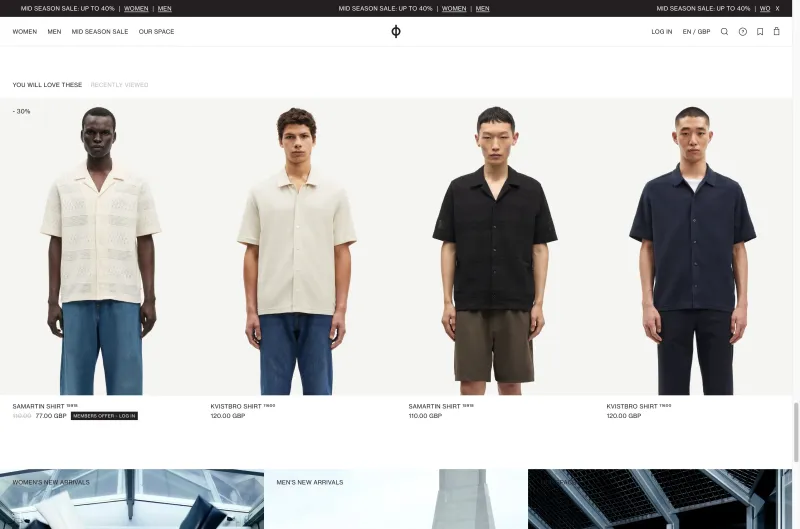This screenshot has width=800, height=529.
Task: Click WOMEN link in center sale banner
Action: [454, 9]
